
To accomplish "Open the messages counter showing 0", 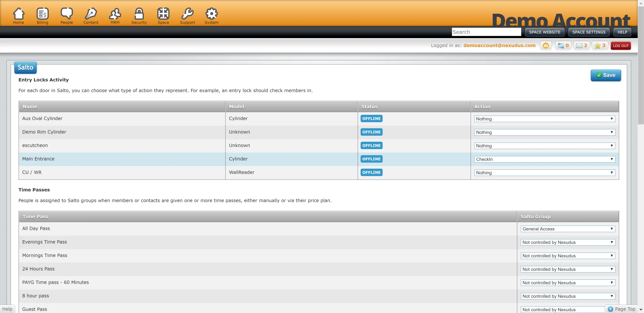I will pyautogui.click(x=563, y=46).
